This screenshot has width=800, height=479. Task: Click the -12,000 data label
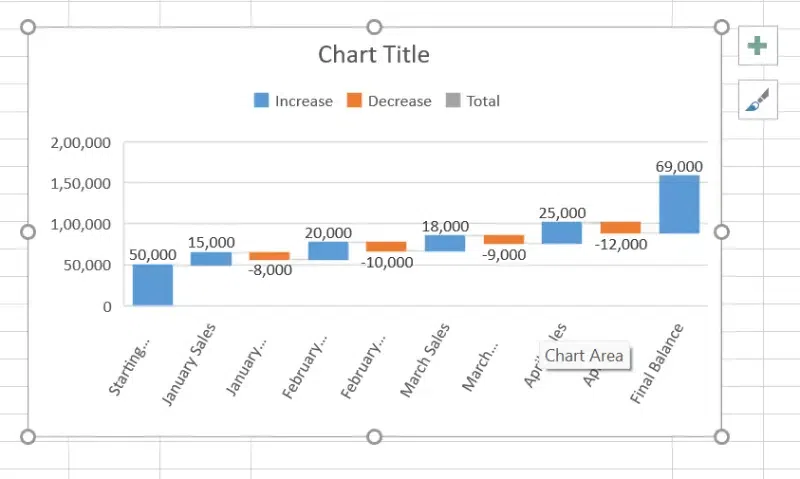tap(621, 244)
